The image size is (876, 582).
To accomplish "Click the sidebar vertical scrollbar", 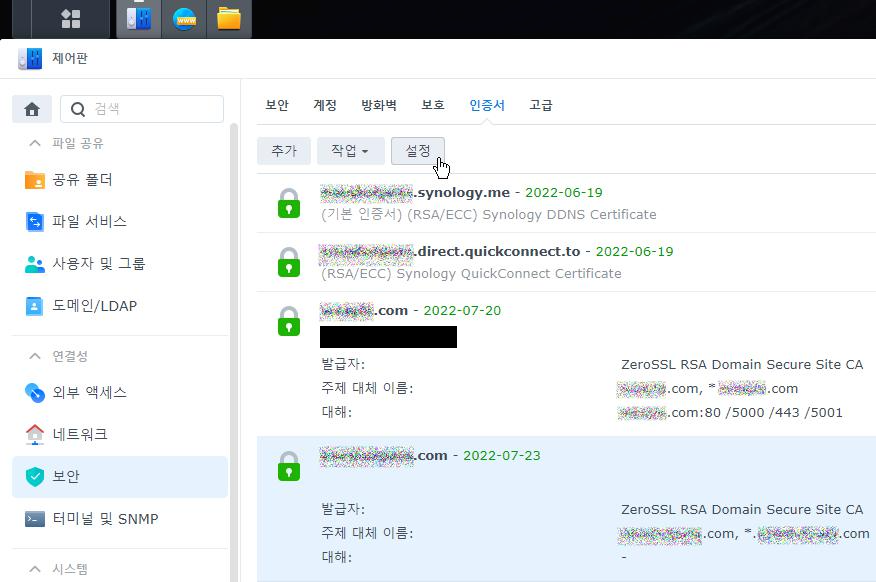I will (x=234, y=352).
